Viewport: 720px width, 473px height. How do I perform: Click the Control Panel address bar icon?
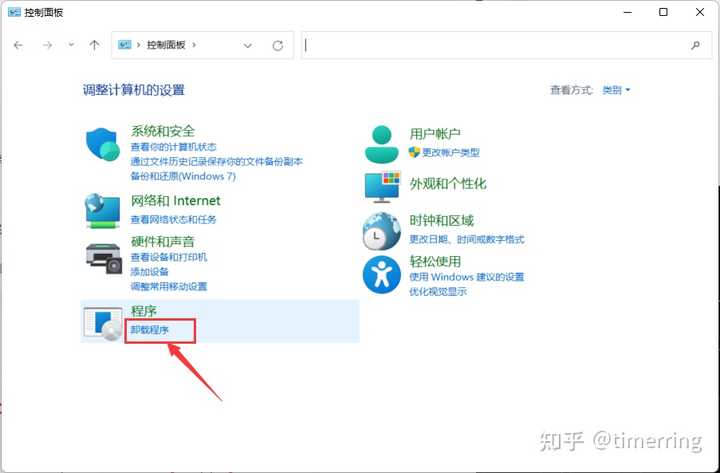[124, 45]
